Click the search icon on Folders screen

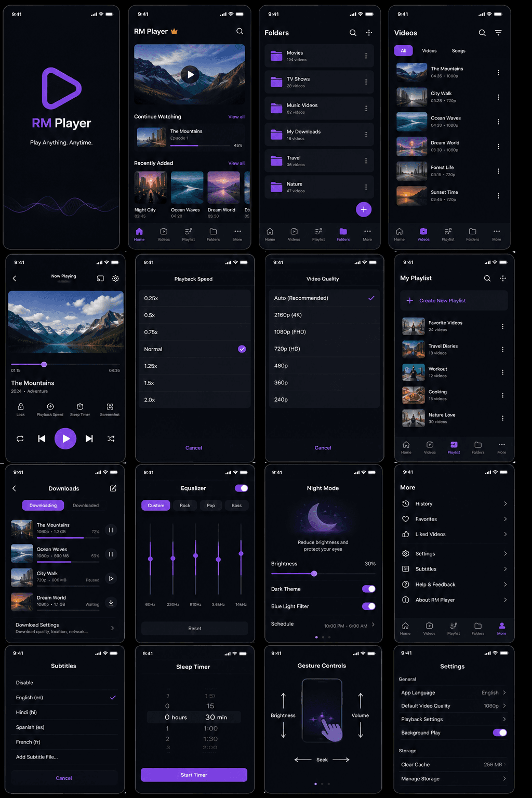353,33
